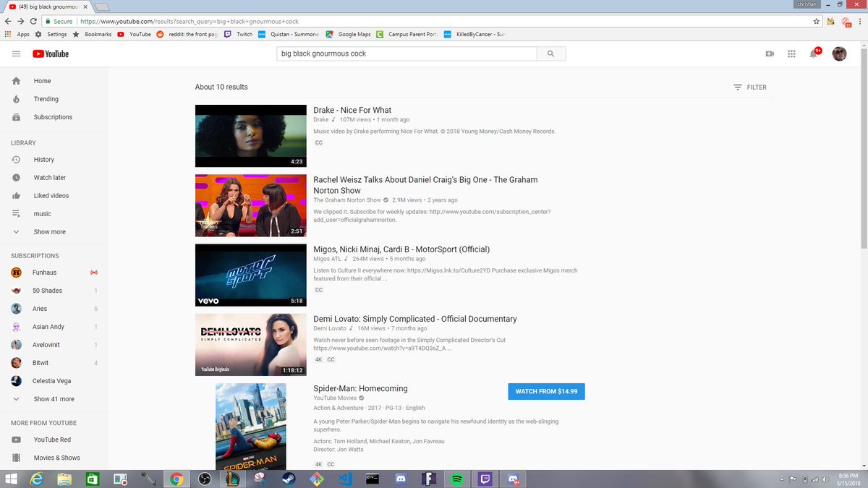Screen dimensions: 868x488
Task: Open the YouTube apps grid icon
Action: click(x=791, y=53)
